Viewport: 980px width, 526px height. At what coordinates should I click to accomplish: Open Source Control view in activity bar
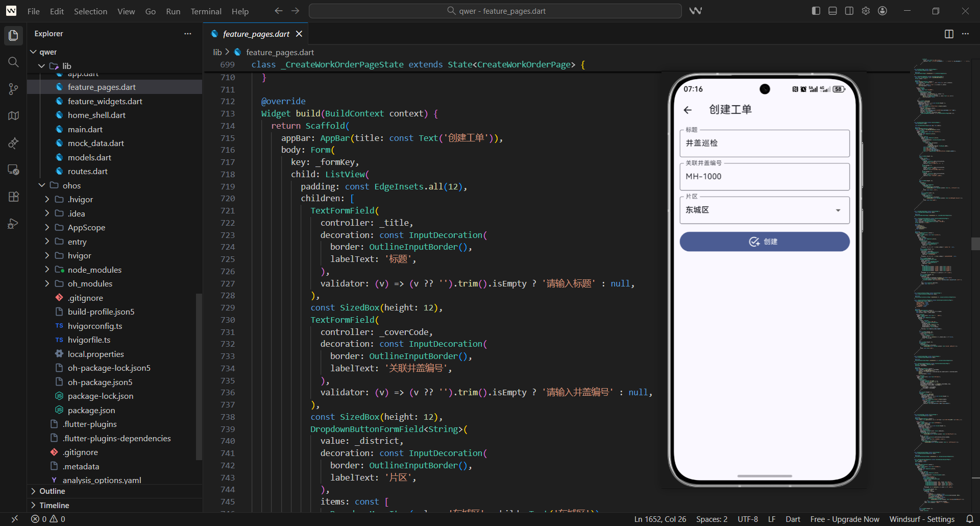coord(13,89)
